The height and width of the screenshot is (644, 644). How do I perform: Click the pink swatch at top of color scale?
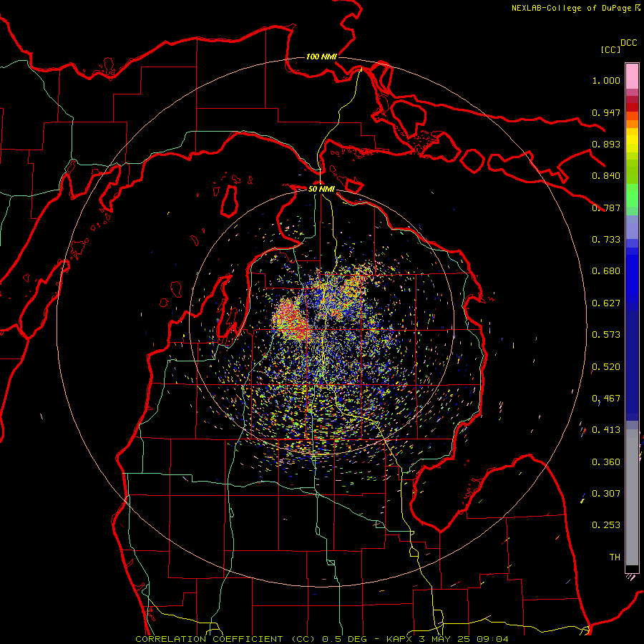tap(632, 76)
